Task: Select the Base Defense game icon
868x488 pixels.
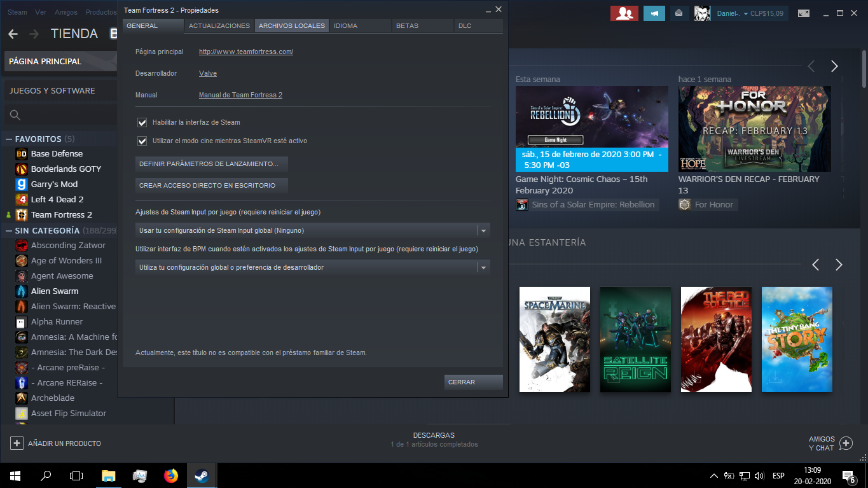Action: coord(22,153)
